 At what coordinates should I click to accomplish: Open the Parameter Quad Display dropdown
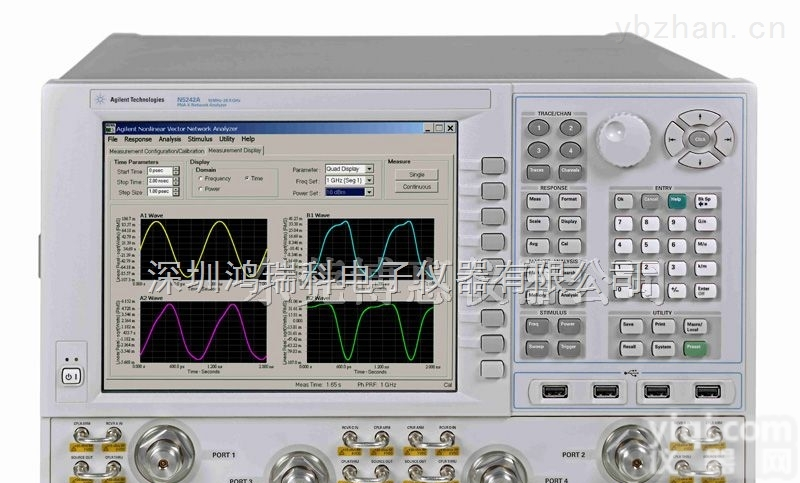click(369, 169)
